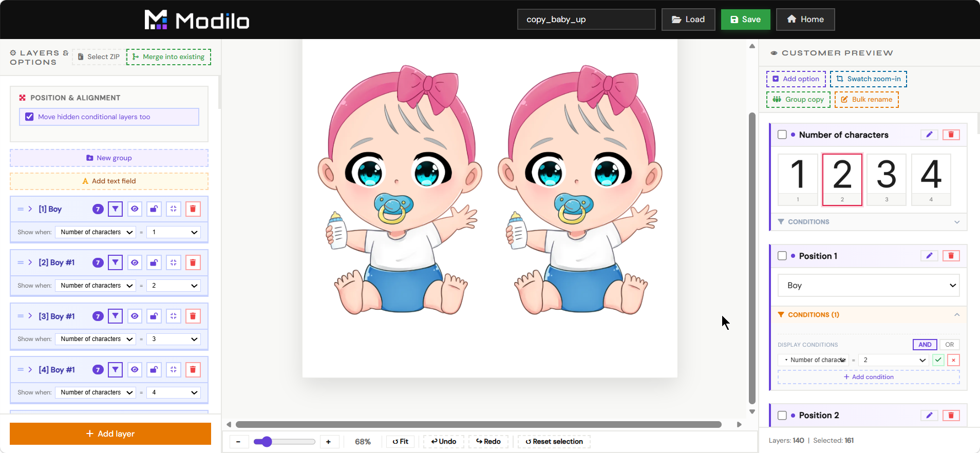Image resolution: width=980 pixels, height=453 pixels.
Task: Click the align icon on [3] Boy #1 layer
Action: 174,316
